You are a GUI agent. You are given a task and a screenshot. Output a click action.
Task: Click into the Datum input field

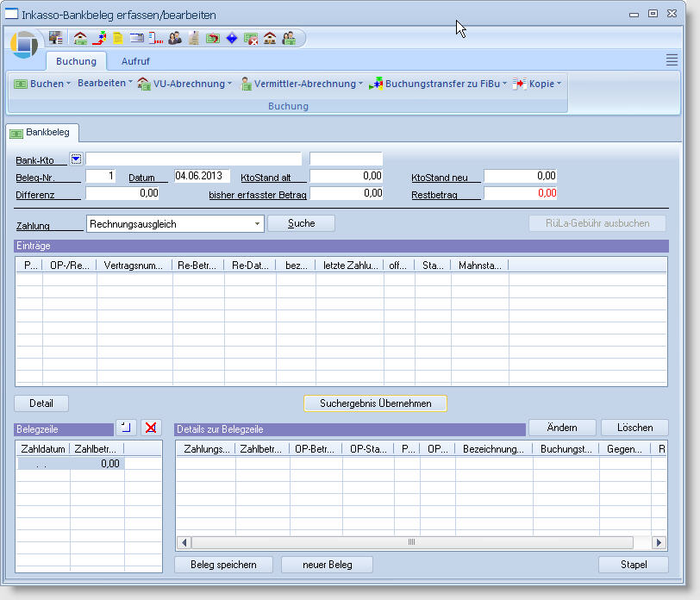pyautogui.click(x=202, y=176)
